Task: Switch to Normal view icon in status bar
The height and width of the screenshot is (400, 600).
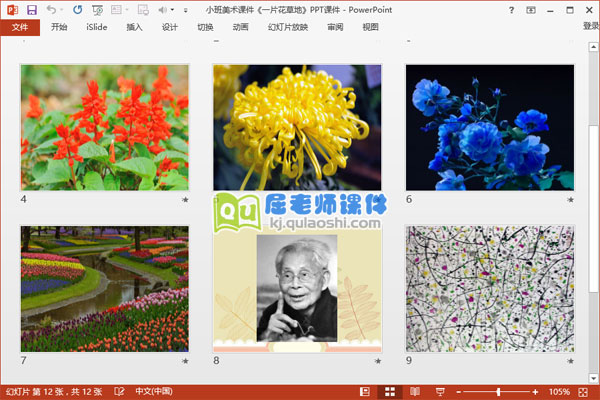Action: [365, 392]
